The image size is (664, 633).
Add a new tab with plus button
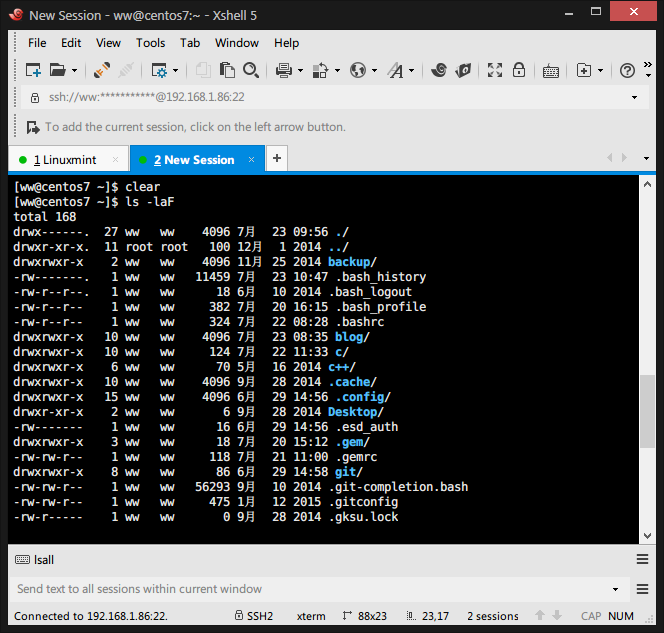point(277,158)
